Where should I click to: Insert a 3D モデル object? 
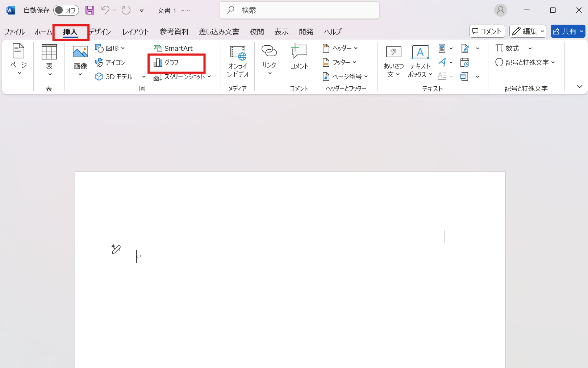point(115,77)
